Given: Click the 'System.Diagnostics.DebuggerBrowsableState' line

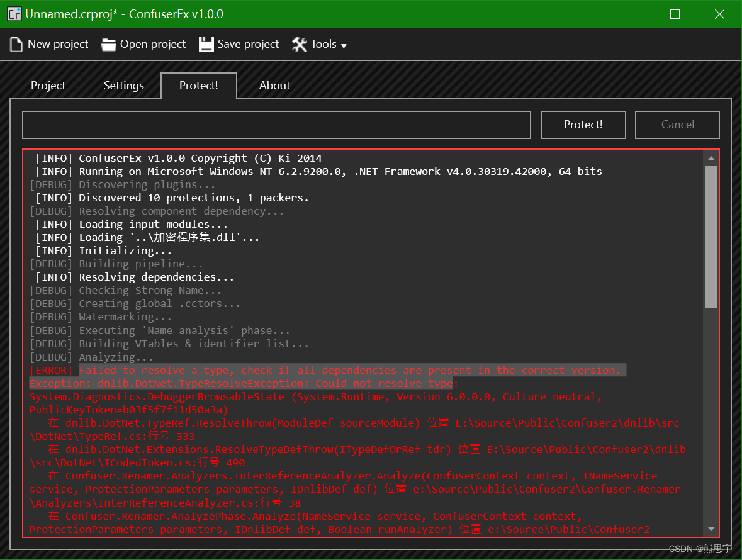Looking at the screenshot, I should click(315, 397).
